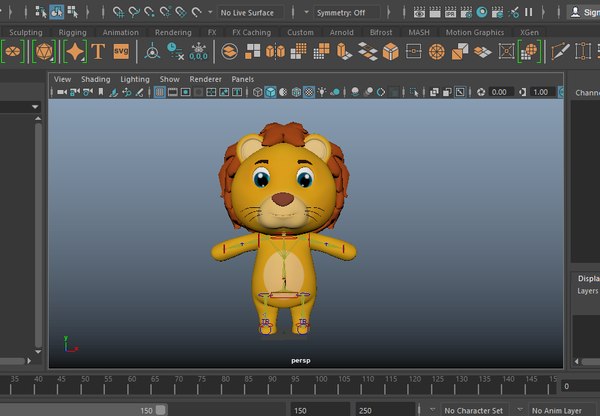Screen dimensions: 600x416
Task: Toggle snap to view planes icon
Action: pos(181,12)
